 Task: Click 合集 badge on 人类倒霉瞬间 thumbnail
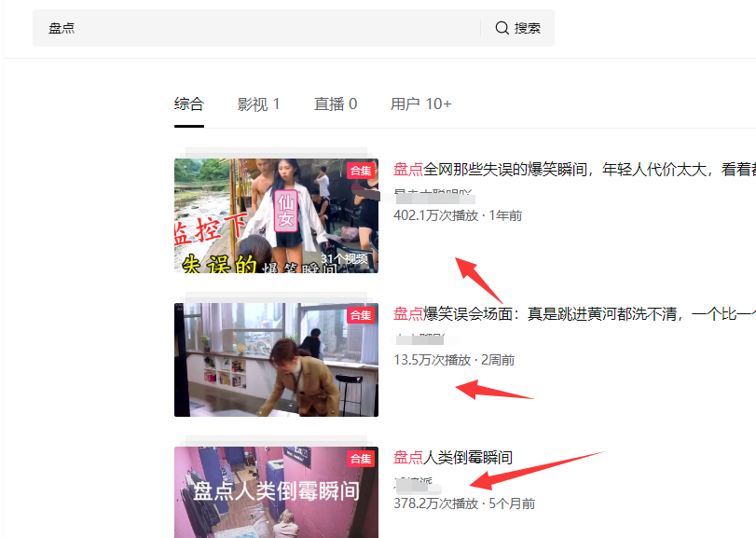pos(361,459)
